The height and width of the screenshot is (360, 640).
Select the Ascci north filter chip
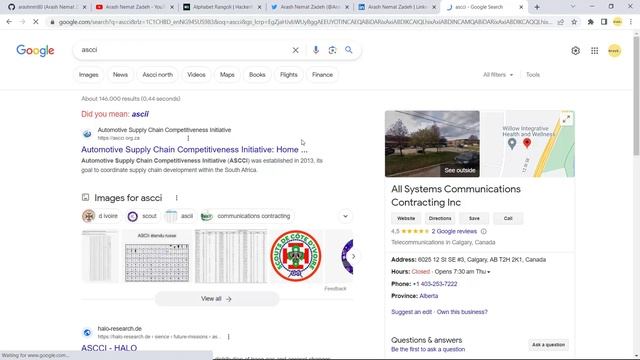pyautogui.click(x=158, y=75)
